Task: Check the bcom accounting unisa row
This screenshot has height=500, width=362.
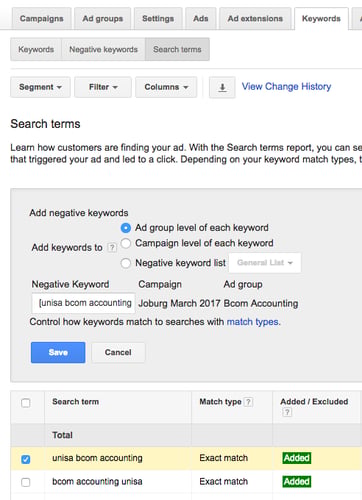Action: point(26,482)
